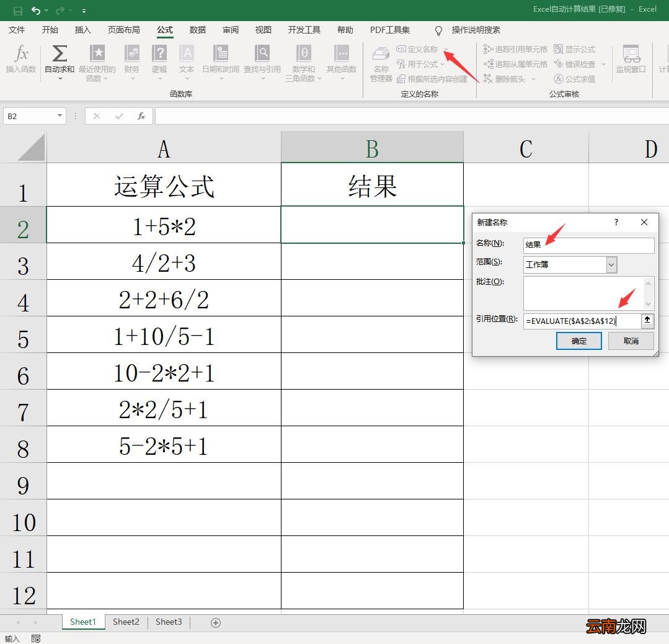
Task: Switch to the 开发工具 ribbon tab
Action: point(304,30)
